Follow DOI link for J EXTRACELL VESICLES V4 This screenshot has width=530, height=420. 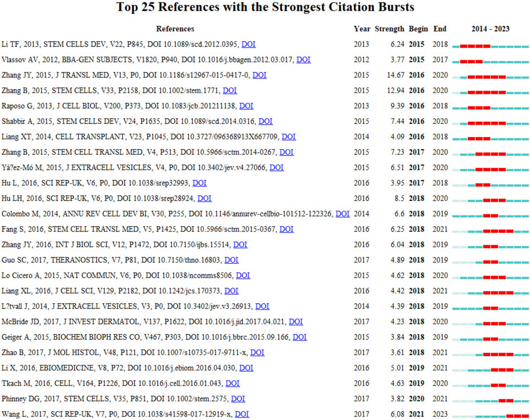[277, 167]
